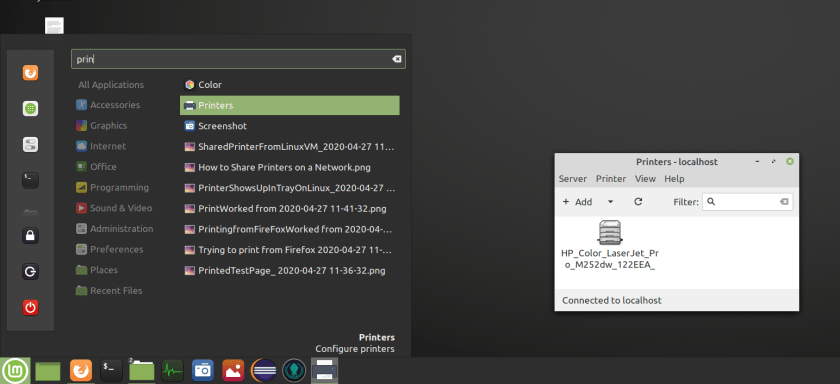
Task: Open the Screenshot camera app on panel
Action: click(203, 370)
